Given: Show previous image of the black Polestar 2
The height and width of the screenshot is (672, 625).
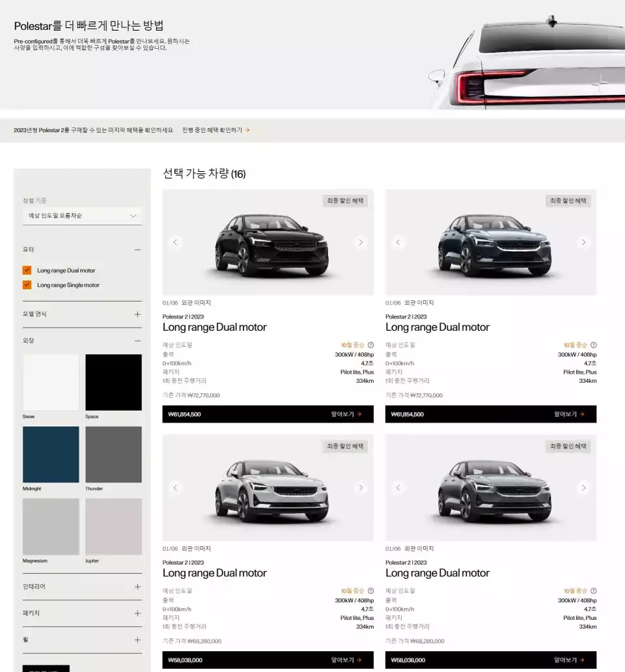Looking at the screenshot, I should pos(175,242).
